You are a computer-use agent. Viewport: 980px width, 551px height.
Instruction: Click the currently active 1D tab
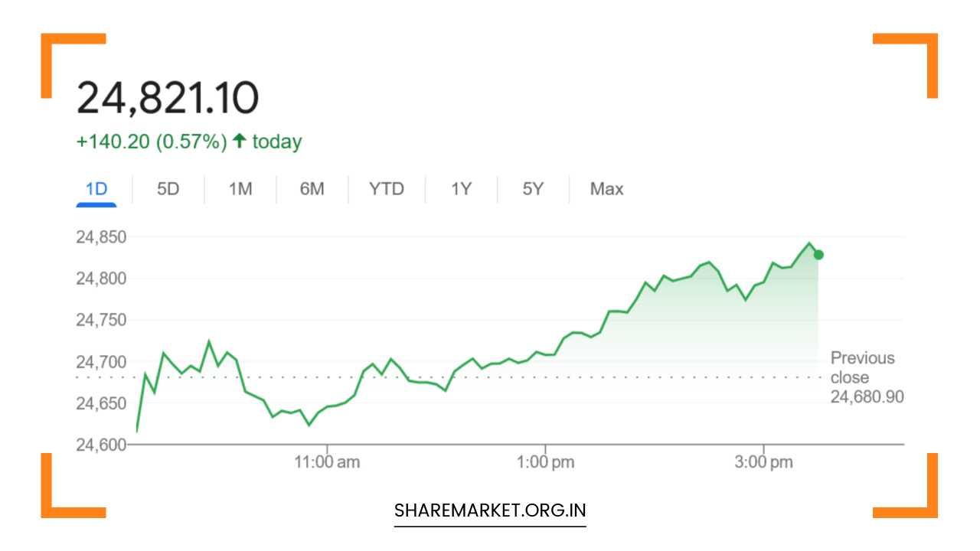coord(96,189)
